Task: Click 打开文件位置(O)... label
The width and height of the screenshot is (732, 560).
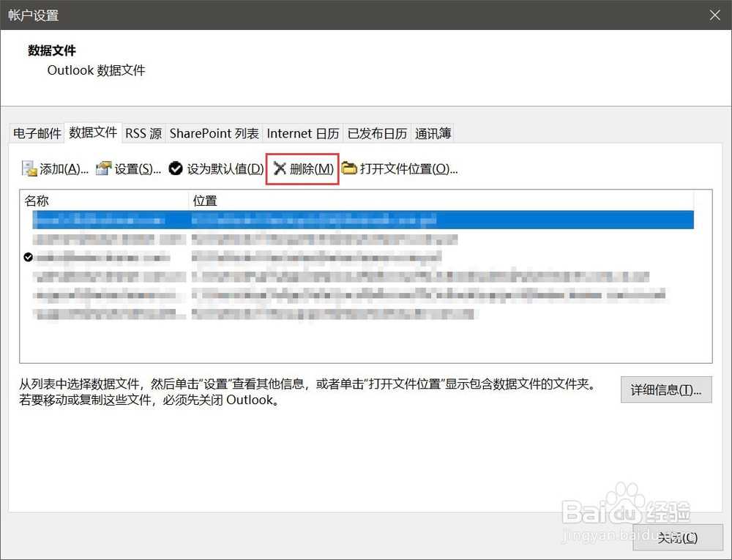Action: pyautogui.click(x=408, y=169)
